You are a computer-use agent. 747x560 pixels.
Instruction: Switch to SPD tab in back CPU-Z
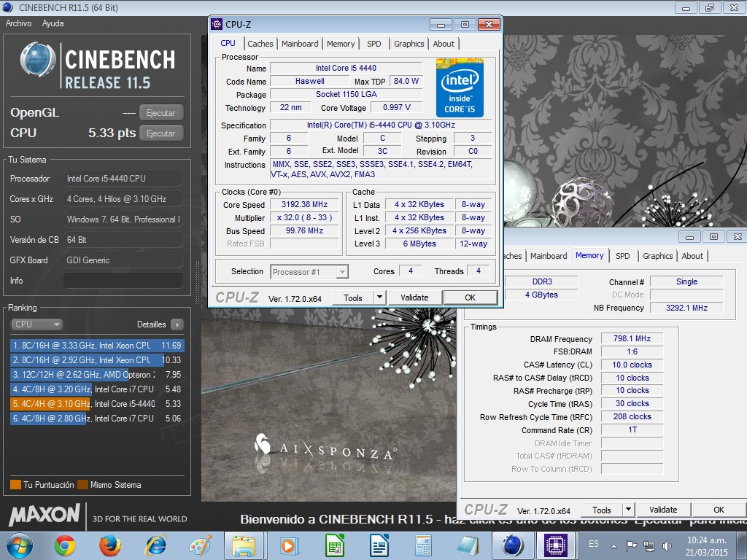coord(623,256)
